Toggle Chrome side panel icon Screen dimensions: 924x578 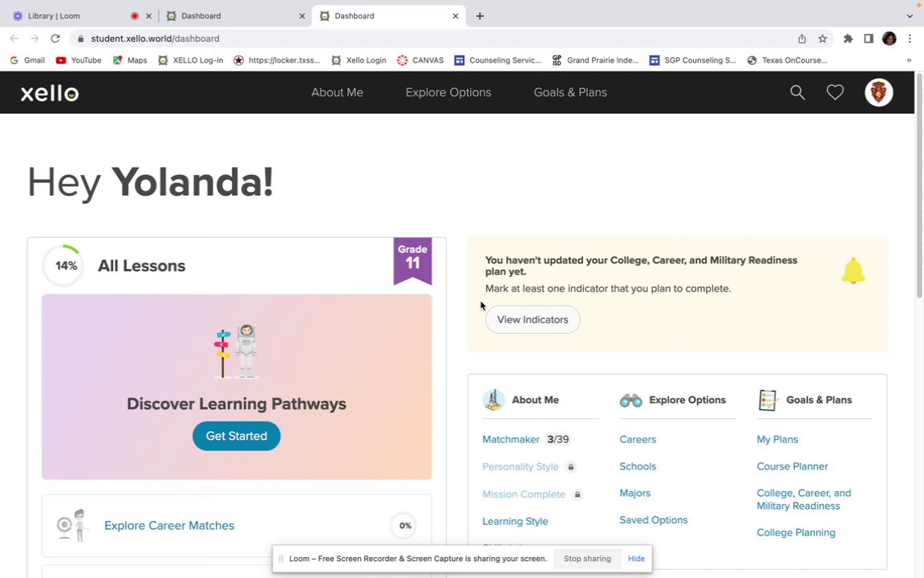point(869,39)
